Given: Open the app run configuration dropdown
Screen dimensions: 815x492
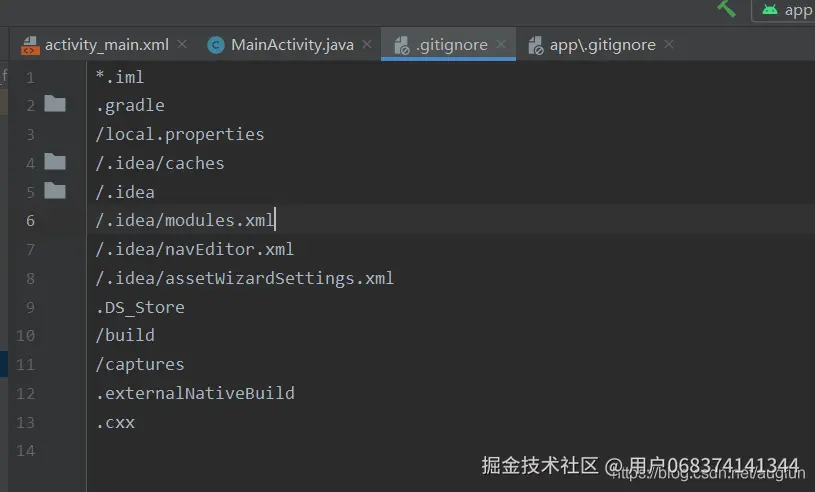Looking at the screenshot, I should pos(784,9).
